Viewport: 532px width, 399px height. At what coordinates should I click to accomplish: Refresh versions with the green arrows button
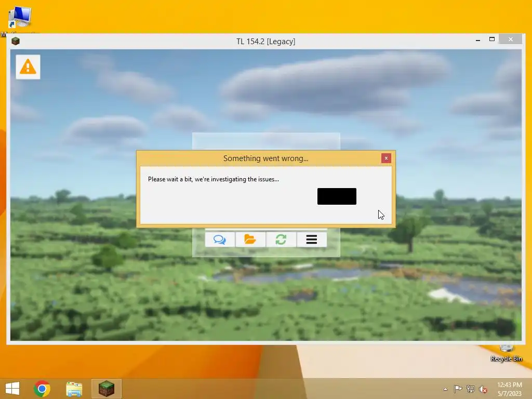(x=281, y=240)
